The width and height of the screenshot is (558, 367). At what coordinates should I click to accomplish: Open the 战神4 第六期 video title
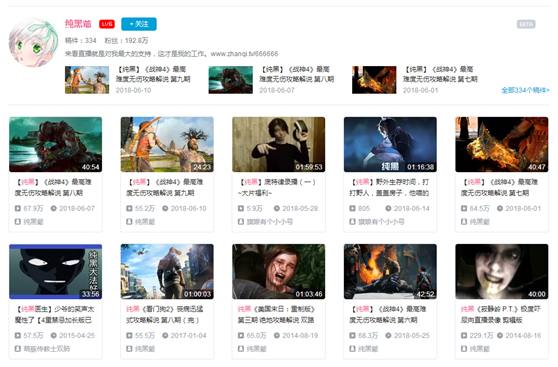coord(388,314)
